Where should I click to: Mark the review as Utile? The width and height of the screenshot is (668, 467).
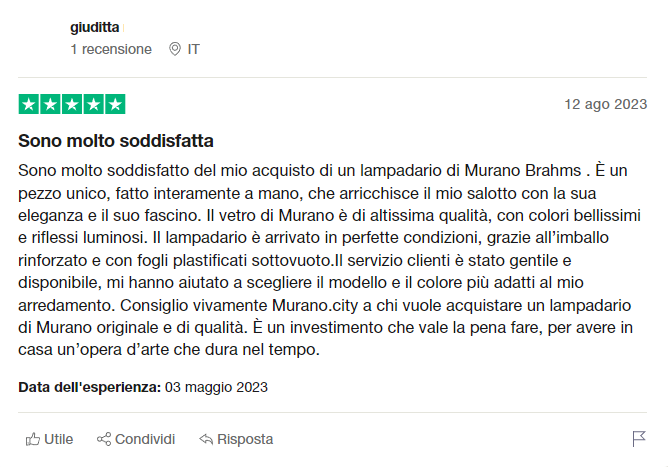[58, 439]
